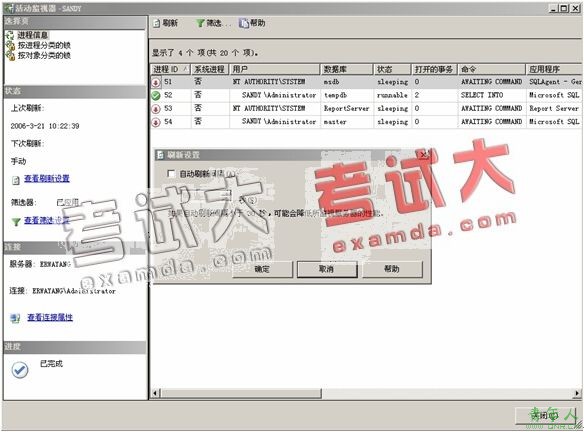Enable the auto refresh (自动刷新) checkbox
The image size is (584, 432).
pos(171,174)
